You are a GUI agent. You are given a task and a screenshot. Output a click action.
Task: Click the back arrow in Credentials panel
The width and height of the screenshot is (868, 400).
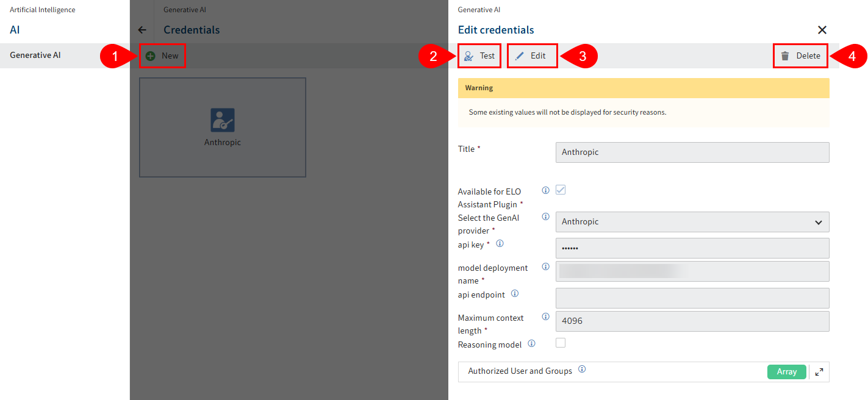142,29
